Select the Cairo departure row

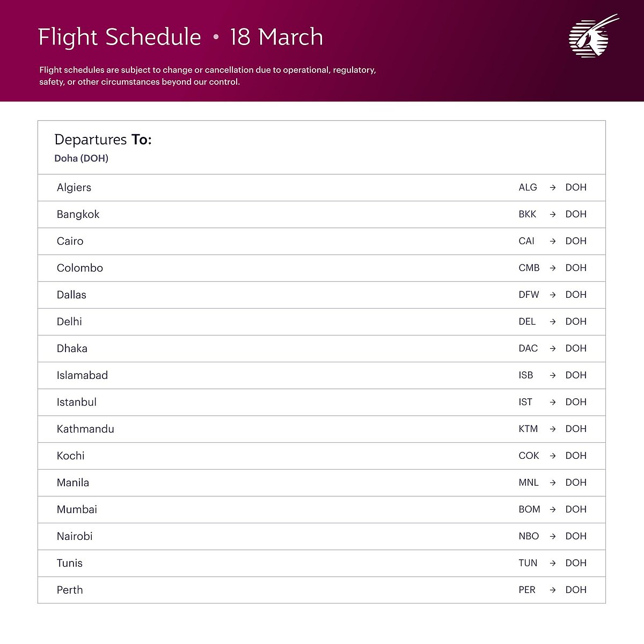point(321,241)
